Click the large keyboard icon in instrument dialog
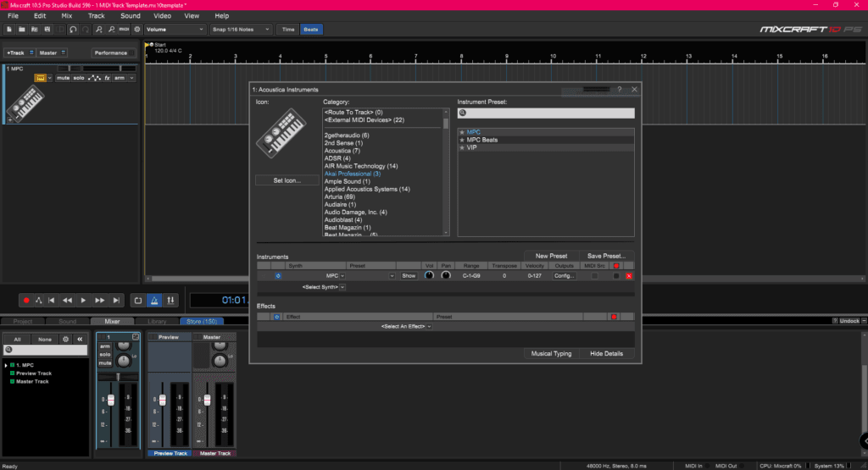 [x=281, y=133]
